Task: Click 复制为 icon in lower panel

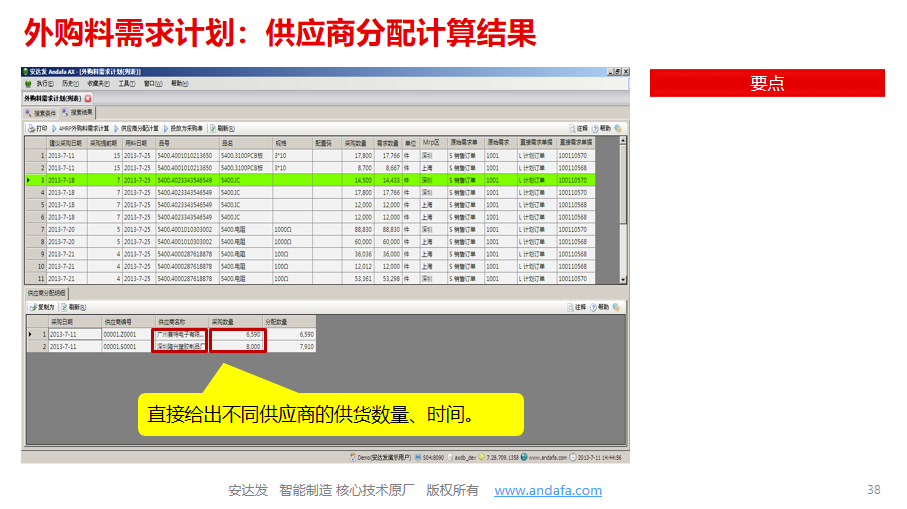Action: (41, 307)
